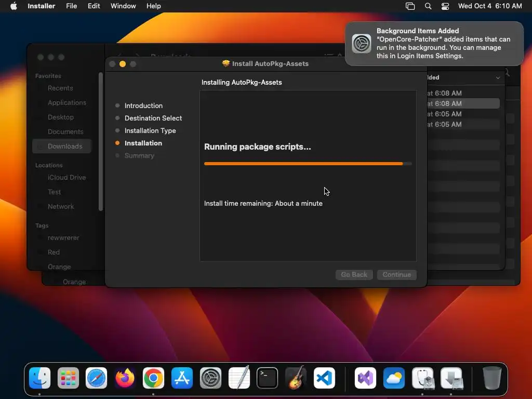Viewport: 532px width, 399px height.
Task: Open the Help menu
Action: click(153, 6)
